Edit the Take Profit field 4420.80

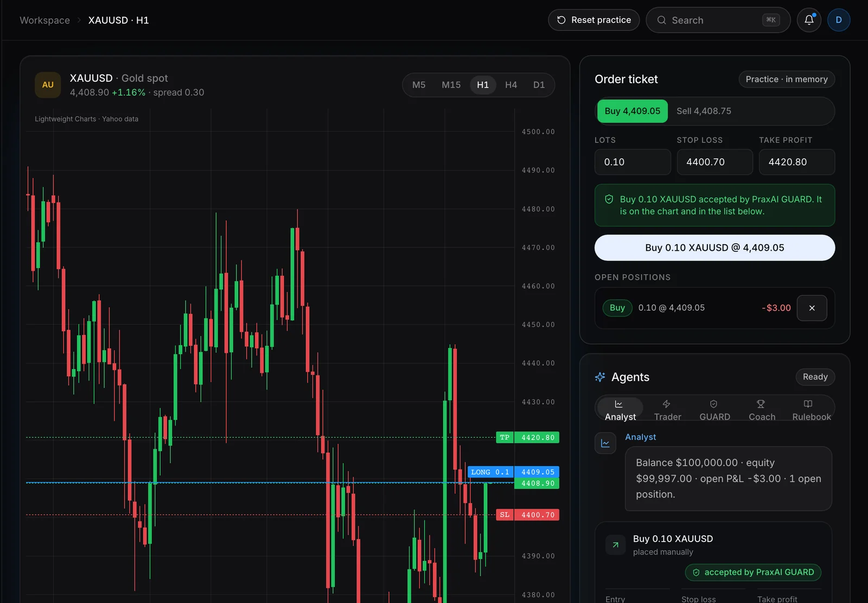pos(796,162)
